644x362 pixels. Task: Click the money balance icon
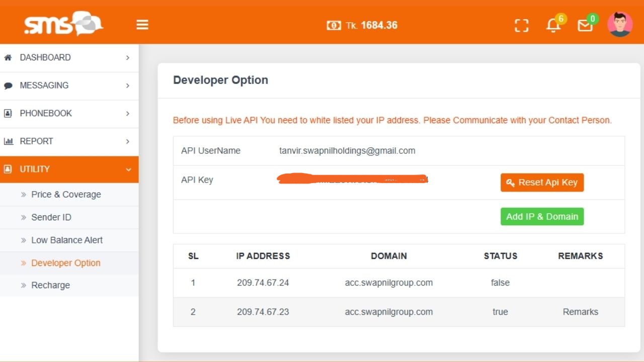coord(334,25)
